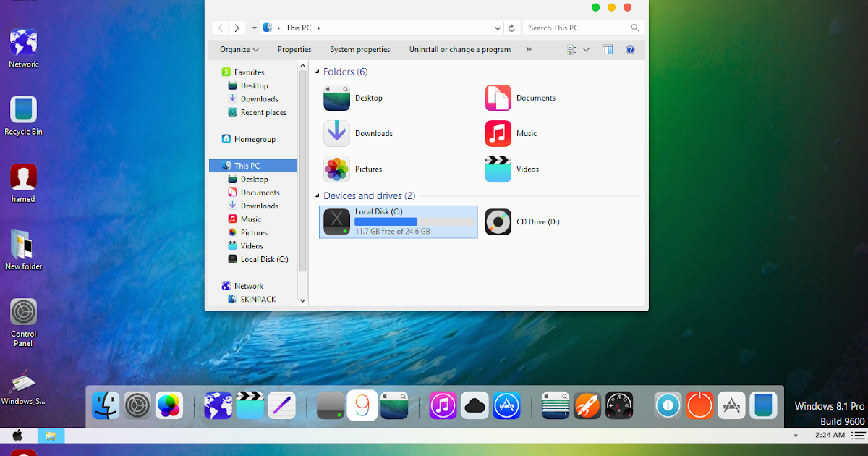Launch the colorful circles dock icon
The height and width of the screenshot is (456, 868).
click(169, 405)
